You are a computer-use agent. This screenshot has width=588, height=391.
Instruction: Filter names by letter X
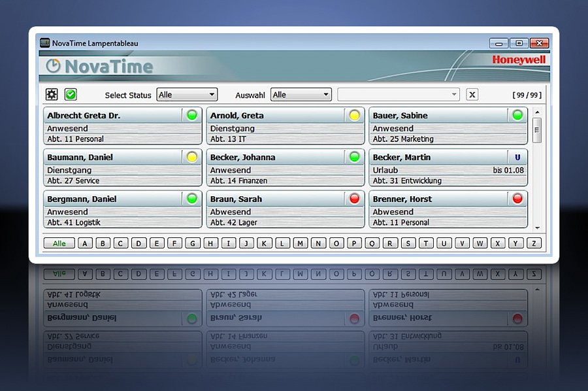(498, 243)
